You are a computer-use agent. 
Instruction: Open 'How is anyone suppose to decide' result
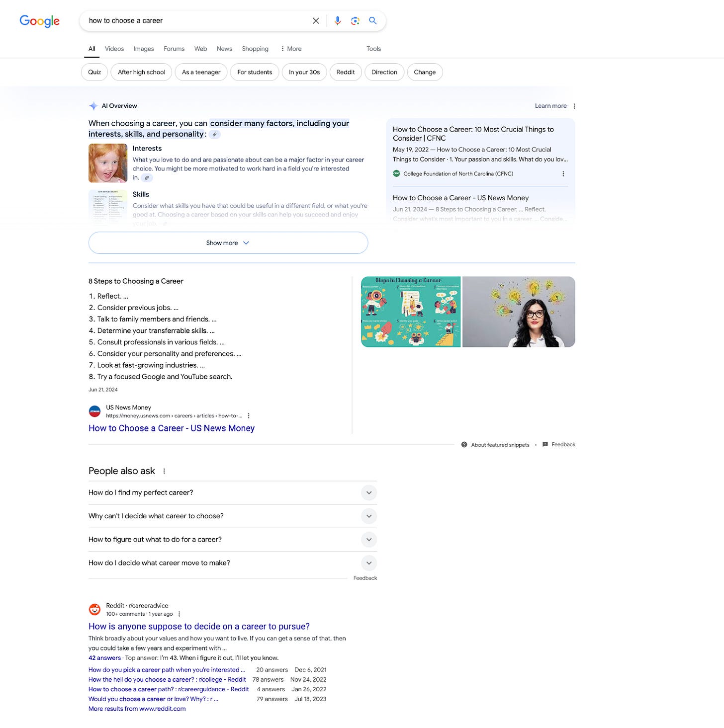click(x=199, y=627)
